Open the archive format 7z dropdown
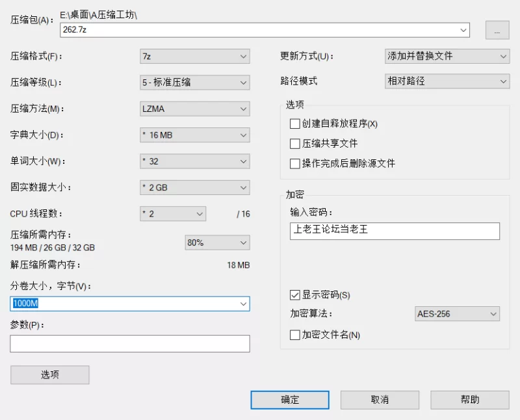Viewport: 520px width, 420px height. 194,57
